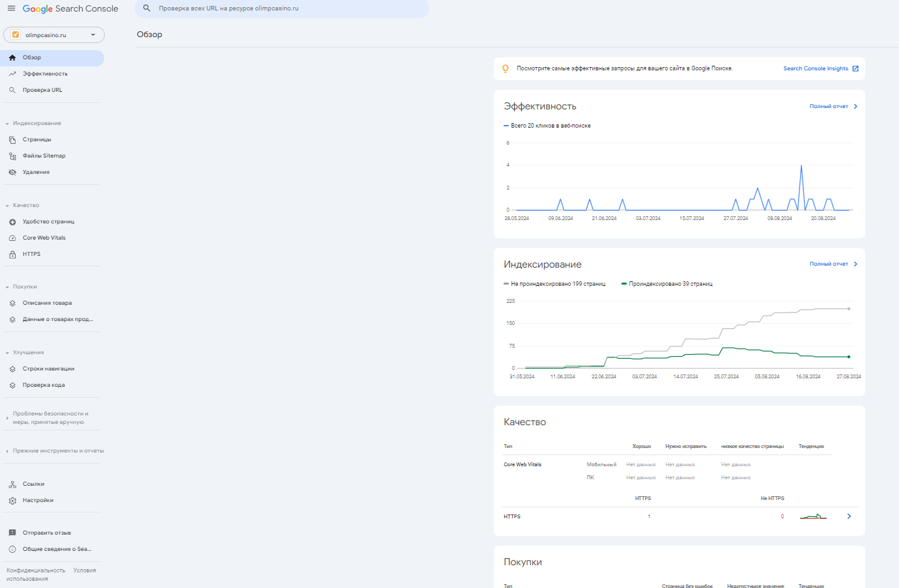Viewport: 899px width, 588px height.
Task: Select Эффективность in the sidebar
Action: pyautogui.click(x=45, y=74)
